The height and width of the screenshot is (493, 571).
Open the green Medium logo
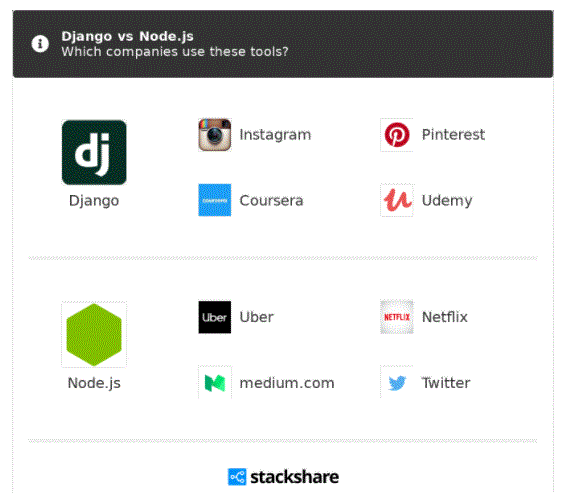pos(214,382)
